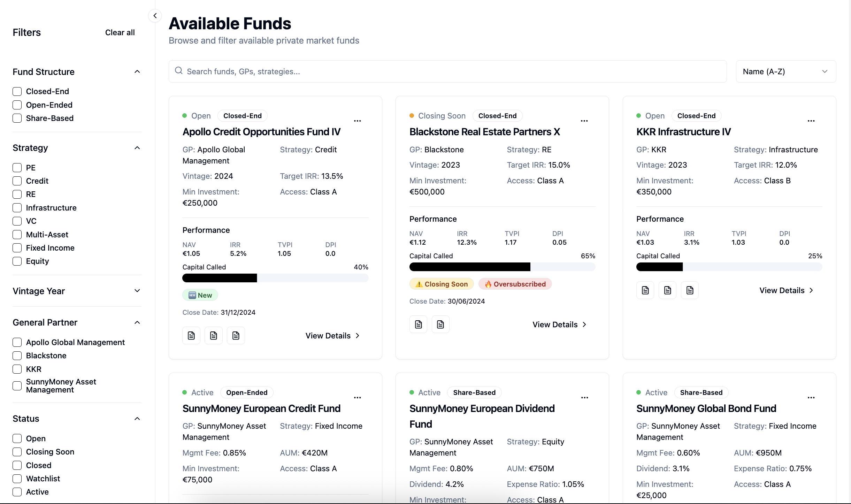Collapse the filters sidebar with arrow icon
Screen dimensions: 851x504
155,16
